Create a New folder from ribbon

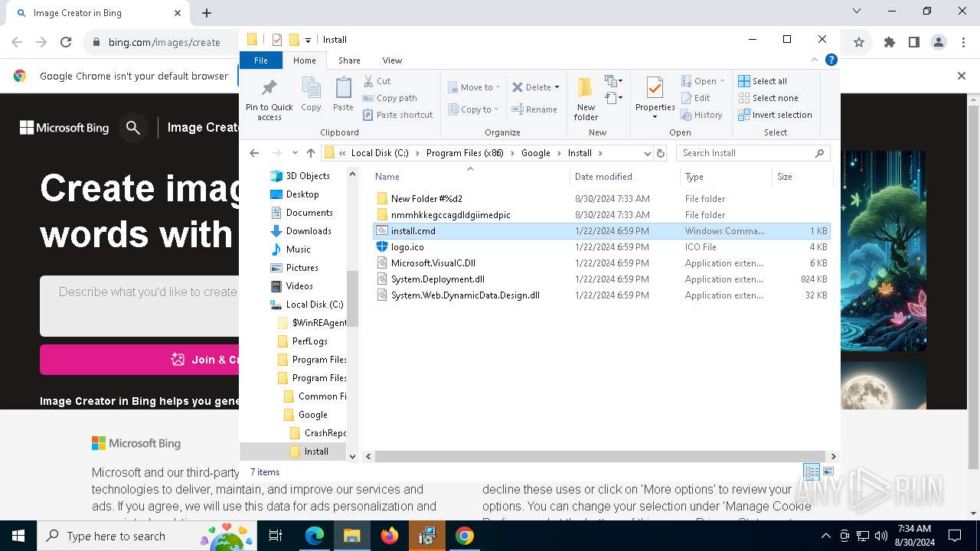(x=586, y=99)
